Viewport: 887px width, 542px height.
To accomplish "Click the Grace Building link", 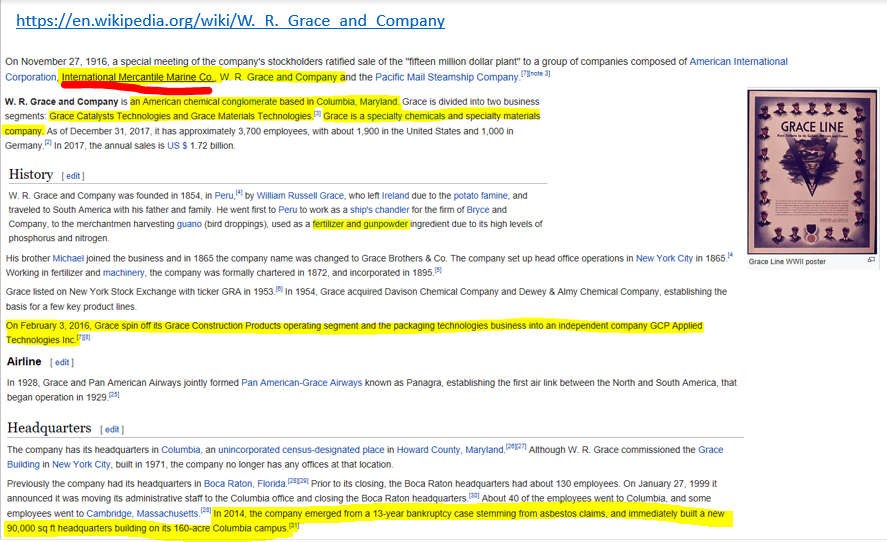I will pos(711,449).
